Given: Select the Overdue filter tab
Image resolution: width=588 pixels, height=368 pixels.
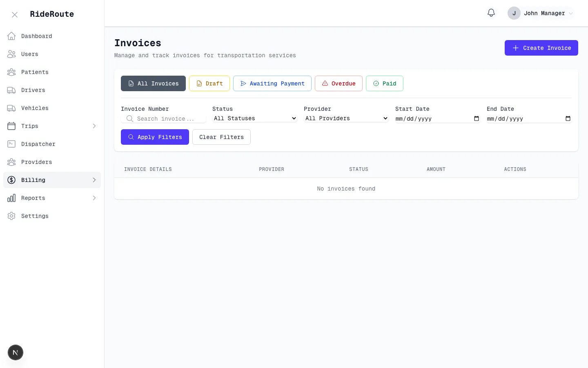Looking at the screenshot, I should point(339,83).
